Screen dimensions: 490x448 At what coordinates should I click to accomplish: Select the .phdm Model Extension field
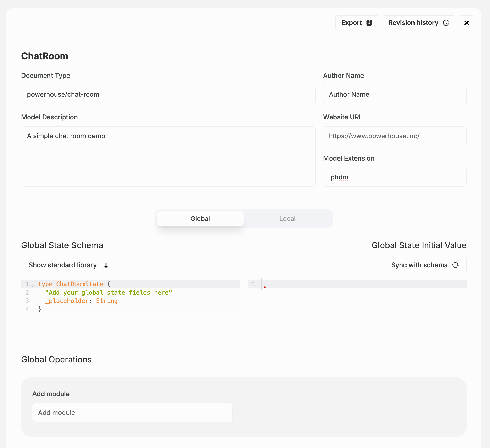pyautogui.click(x=394, y=177)
